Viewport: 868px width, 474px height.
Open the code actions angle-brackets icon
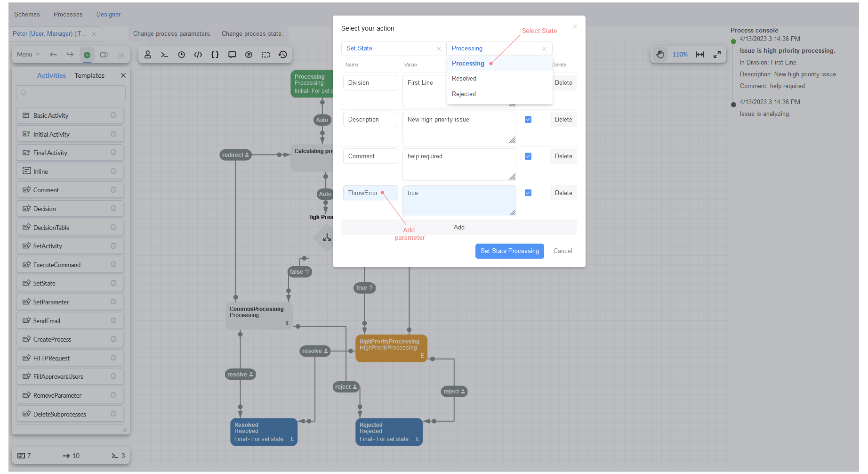(x=198, y=55)
